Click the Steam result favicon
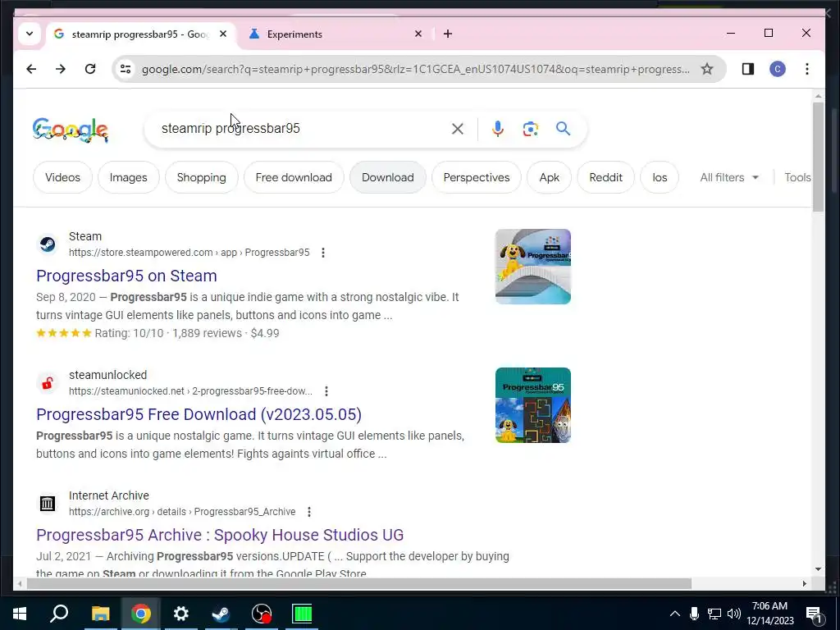Viewport: 840px width, 630px height. [47, 244]
